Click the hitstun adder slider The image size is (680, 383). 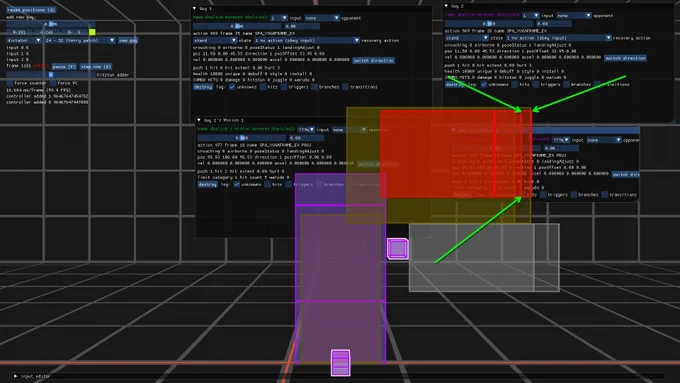pos(51,75)
